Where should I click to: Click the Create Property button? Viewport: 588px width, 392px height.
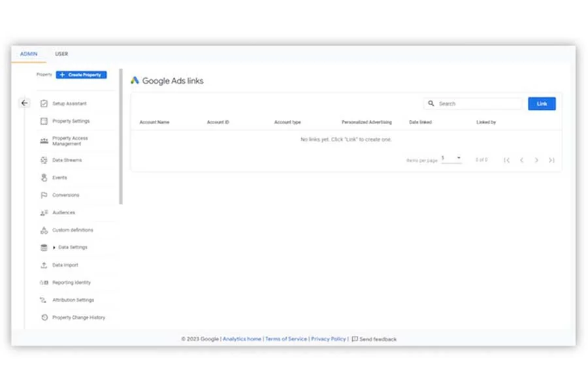click(82, 74)
